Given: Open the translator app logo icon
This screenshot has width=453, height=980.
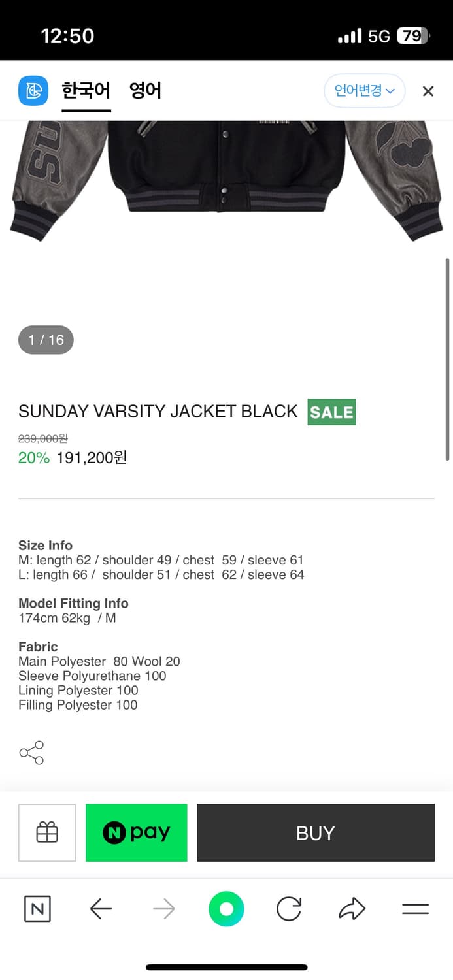Looking at the screenshot, I should coord(33,91).
